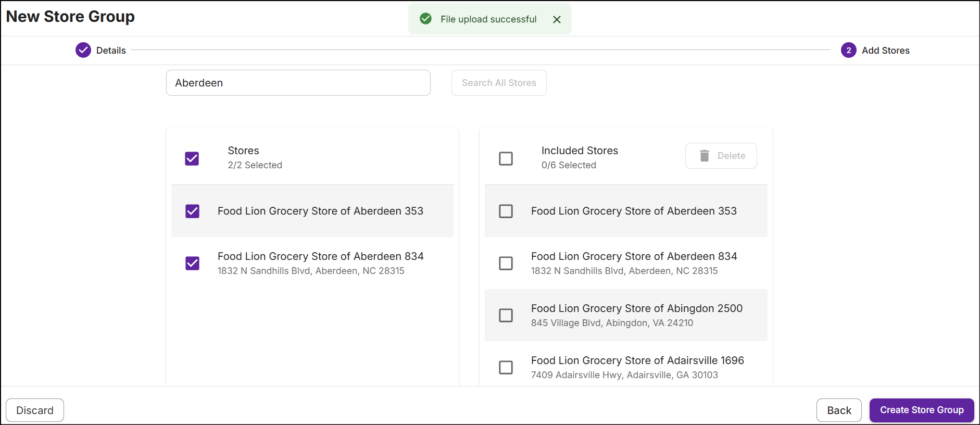980x425 pixels.
Task: Click Create Store Group button
Action: pos(922,410)
